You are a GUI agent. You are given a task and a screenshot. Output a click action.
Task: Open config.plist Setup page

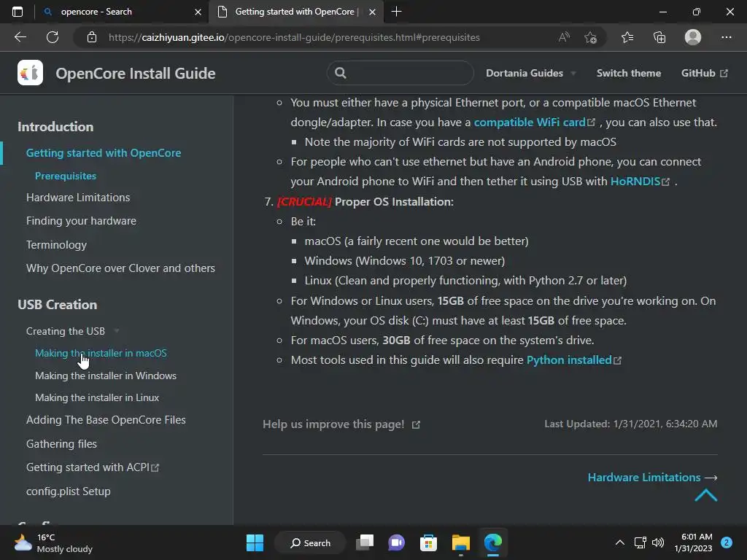click(68, 491)
